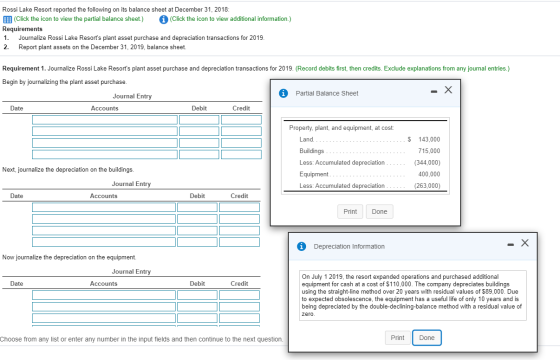Click first credit field of equipment depreciation entry
Screen dimensions: 560x360
pyautogui.click(x=239, y=295)
